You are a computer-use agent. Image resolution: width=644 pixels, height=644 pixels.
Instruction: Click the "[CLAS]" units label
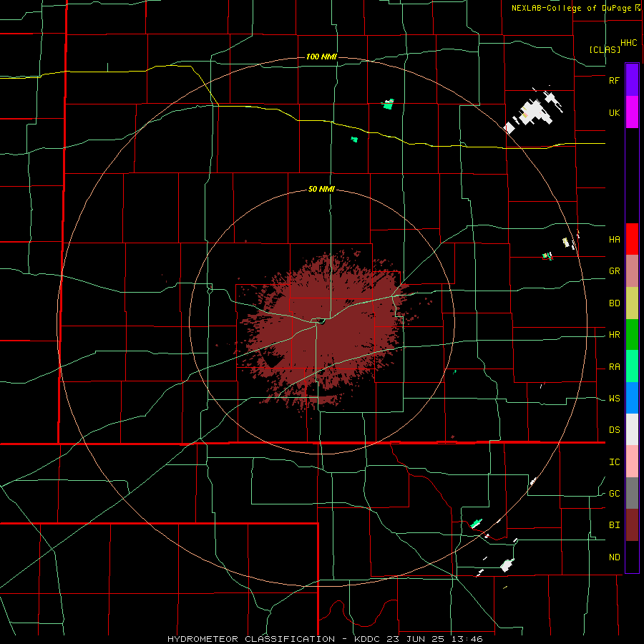605,49
